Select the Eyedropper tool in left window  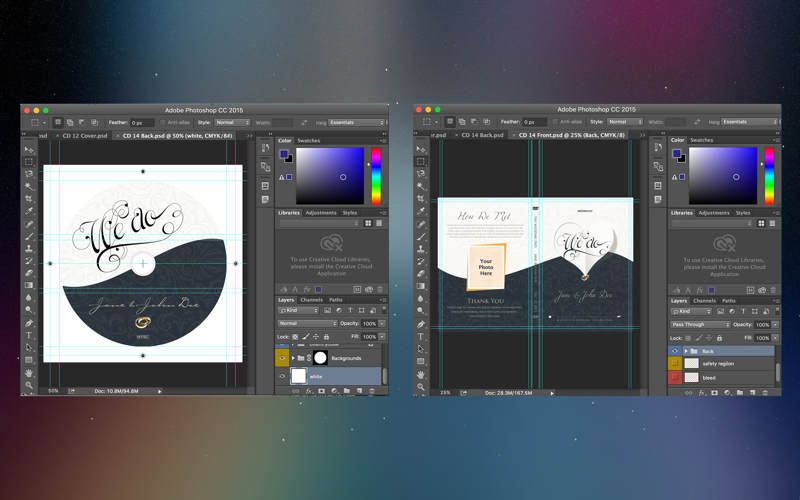click(x=29, y=211)
